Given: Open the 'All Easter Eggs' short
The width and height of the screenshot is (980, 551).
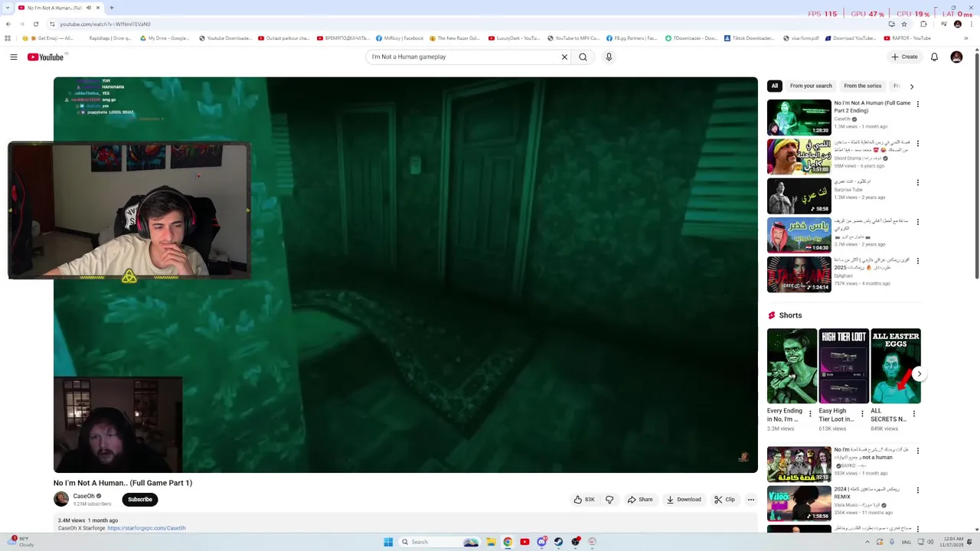Looking at the screenshot, I should (x=895, y=366).
